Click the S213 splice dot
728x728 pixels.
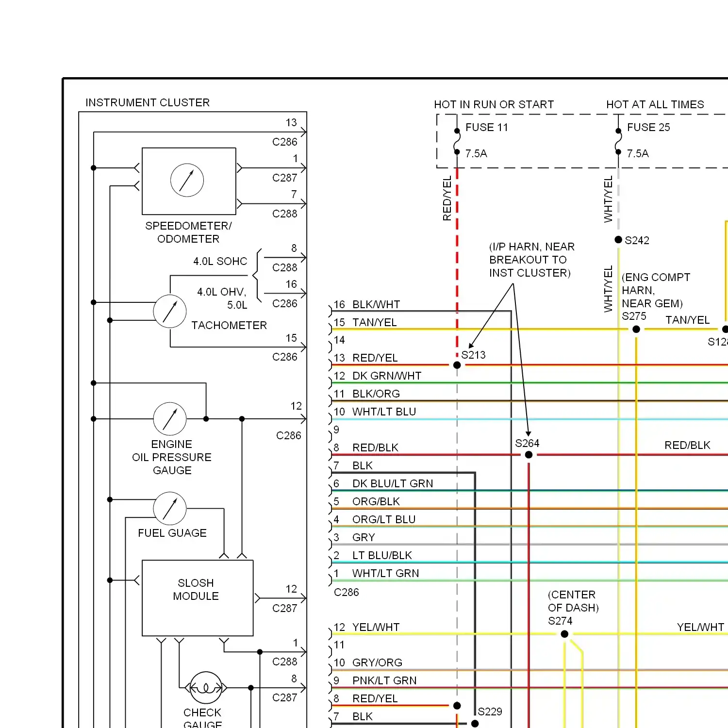coord(457,365)
